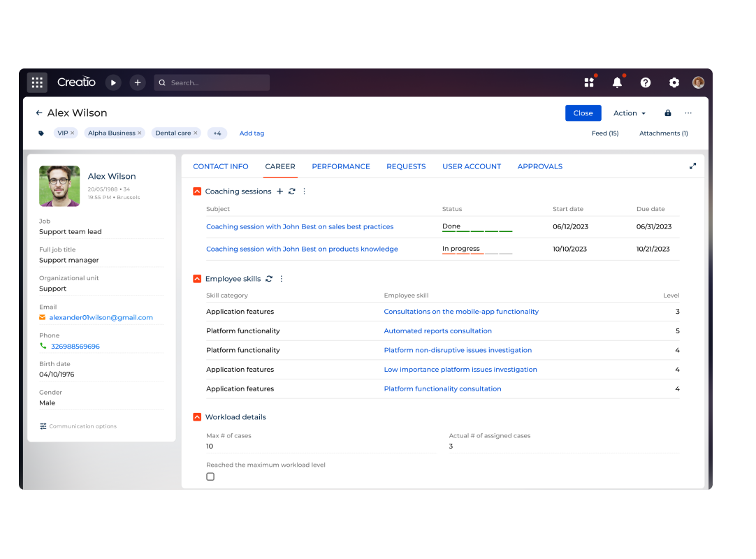The width and height of the screenshot is (756, 559).
Task: Switch to the PERFORMANCE tab
Action: click(x=341, y=166)
